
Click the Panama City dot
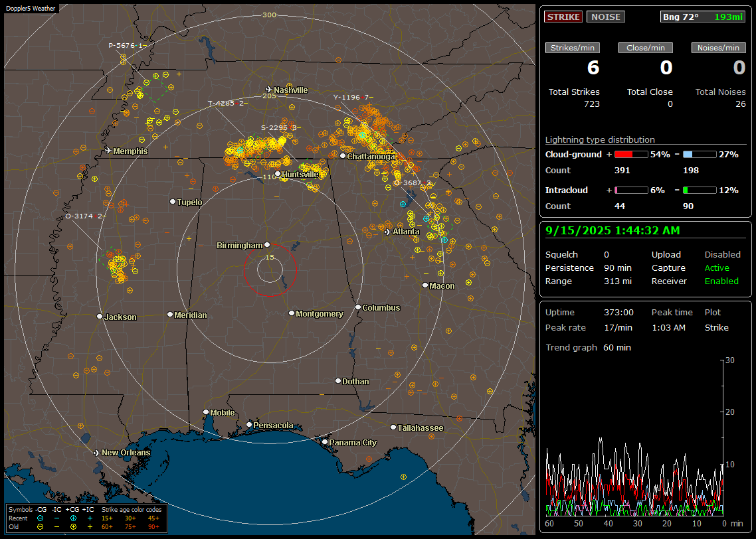point(325,441)
